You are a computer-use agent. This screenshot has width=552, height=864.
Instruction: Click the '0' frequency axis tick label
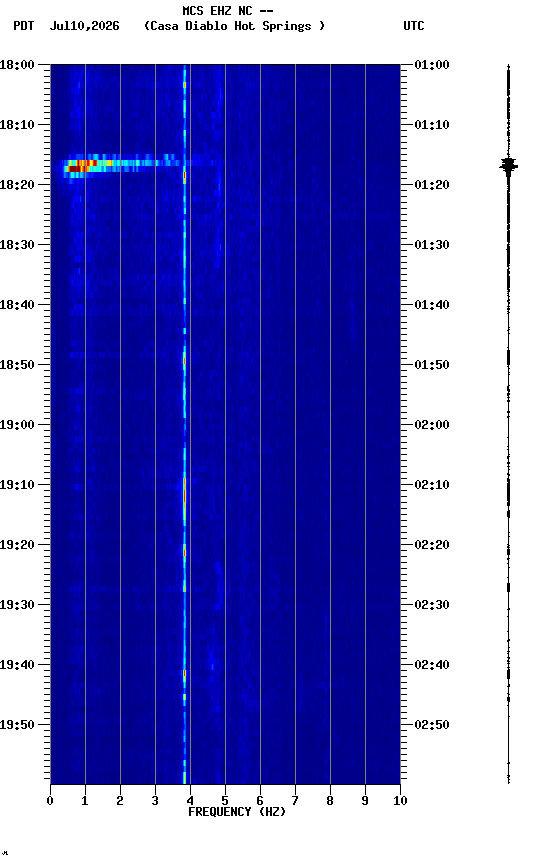50,801
